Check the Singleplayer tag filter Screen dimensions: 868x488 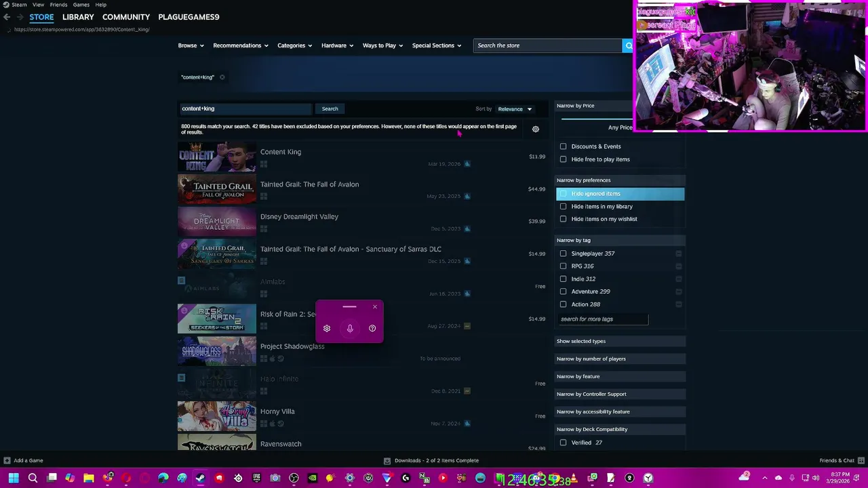pyautogui.click(x=563, y=253)
